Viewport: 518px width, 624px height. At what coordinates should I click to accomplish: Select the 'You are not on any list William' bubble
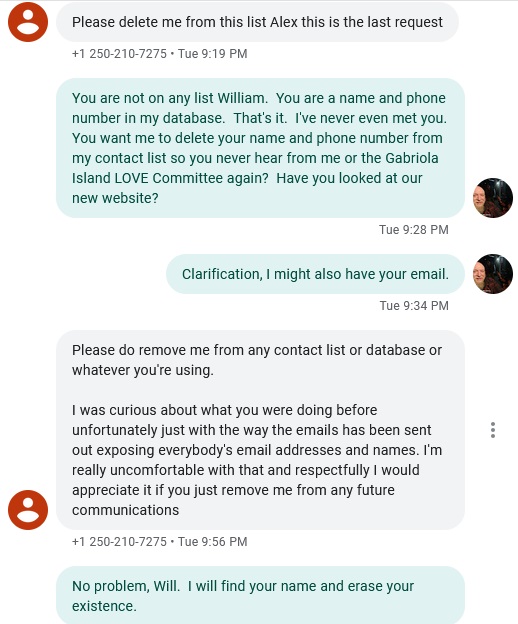[260, 148]
